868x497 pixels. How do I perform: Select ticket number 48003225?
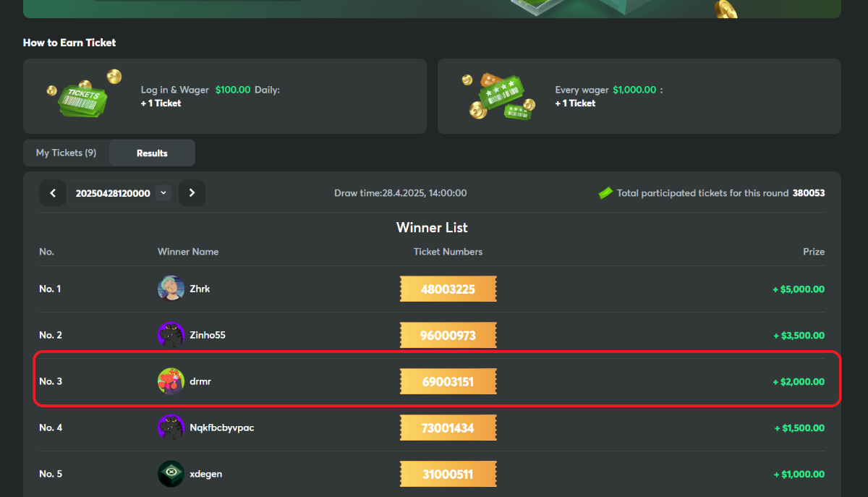pos(448,289)
